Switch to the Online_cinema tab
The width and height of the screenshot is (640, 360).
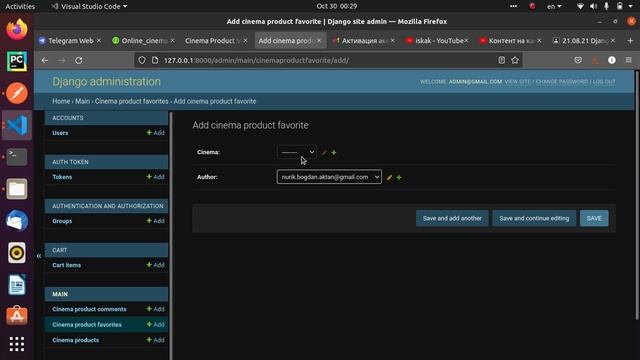click(143, 41)
